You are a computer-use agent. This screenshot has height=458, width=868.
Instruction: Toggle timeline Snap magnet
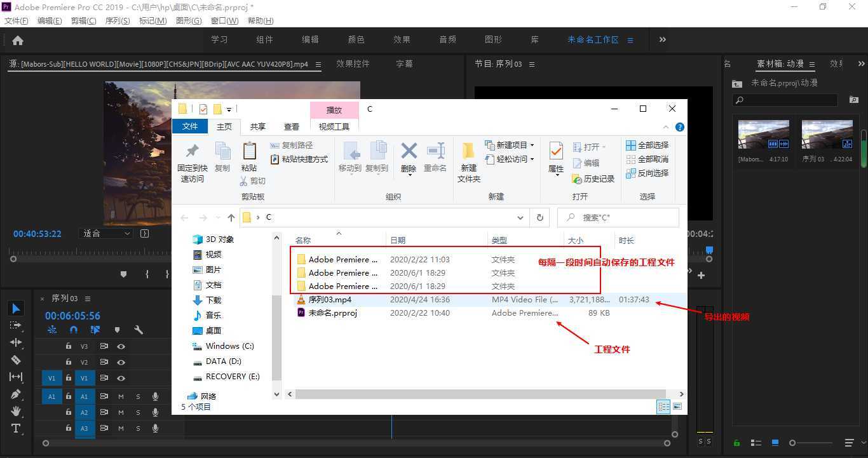pyautogui.click(x=74, y=330)
